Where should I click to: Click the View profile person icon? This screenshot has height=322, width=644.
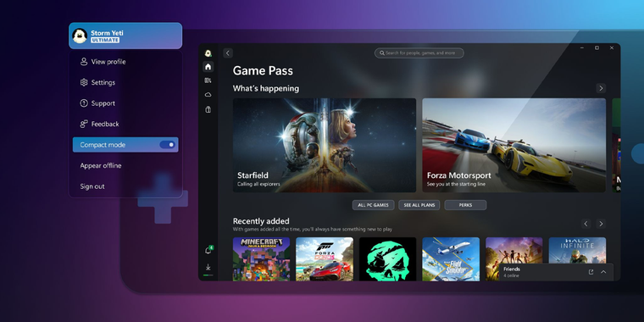pyautogui.click(x=84, y=62)
